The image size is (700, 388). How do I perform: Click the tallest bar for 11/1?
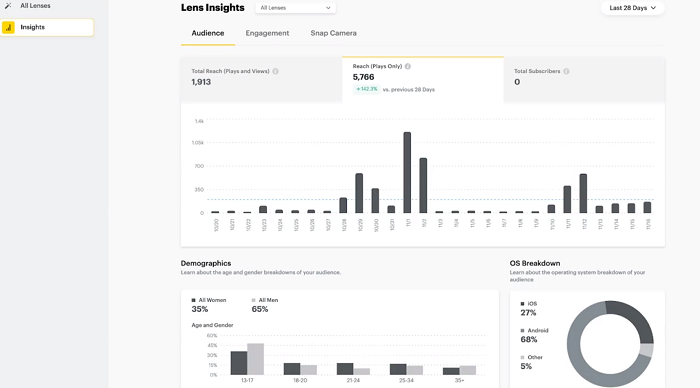click(x=407, y=172)
